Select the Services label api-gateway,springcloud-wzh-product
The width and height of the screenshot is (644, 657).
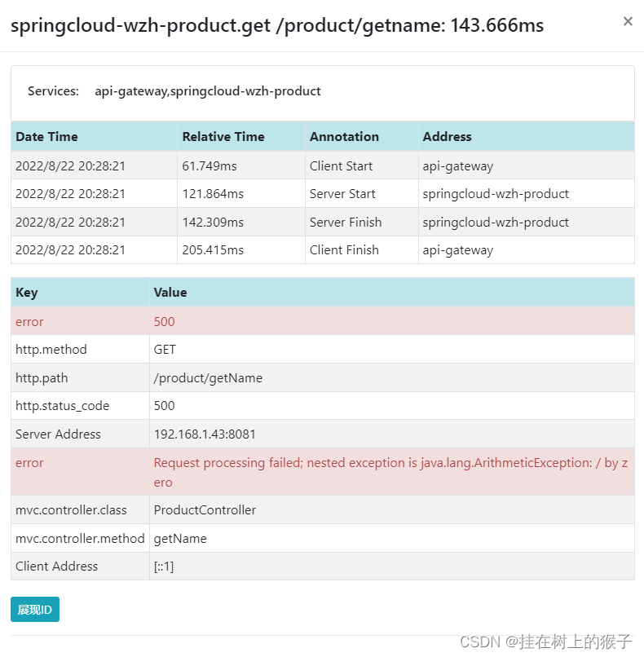tap(208, 91)
